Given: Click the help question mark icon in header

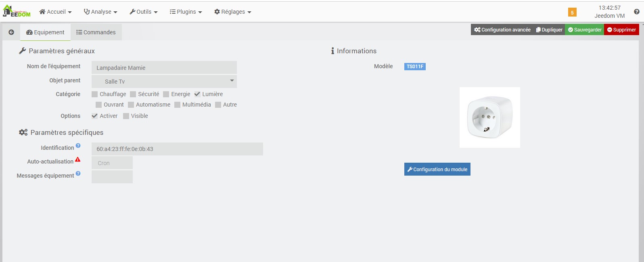Looking at the screenshot, I should tap(637, 12).
